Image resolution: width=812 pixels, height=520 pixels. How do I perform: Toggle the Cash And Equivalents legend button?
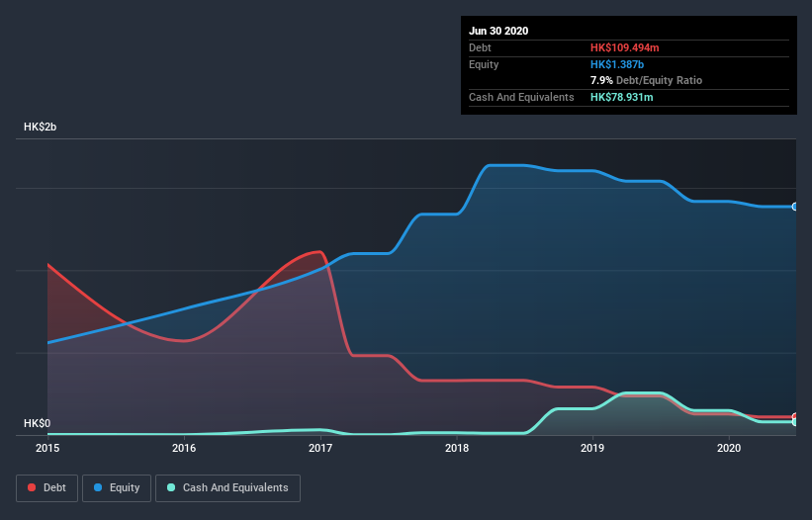click(x=227, y=488)
